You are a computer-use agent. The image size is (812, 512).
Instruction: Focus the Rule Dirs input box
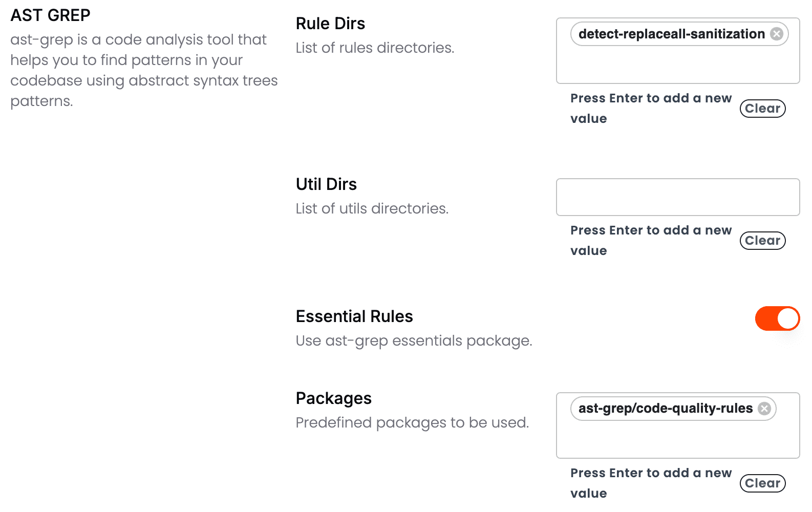677,66
